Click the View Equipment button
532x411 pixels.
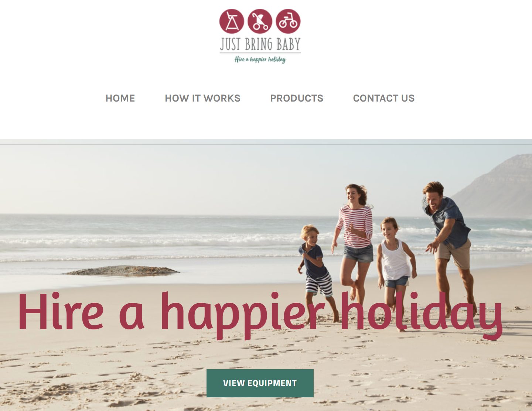click(x=260, y=383)
